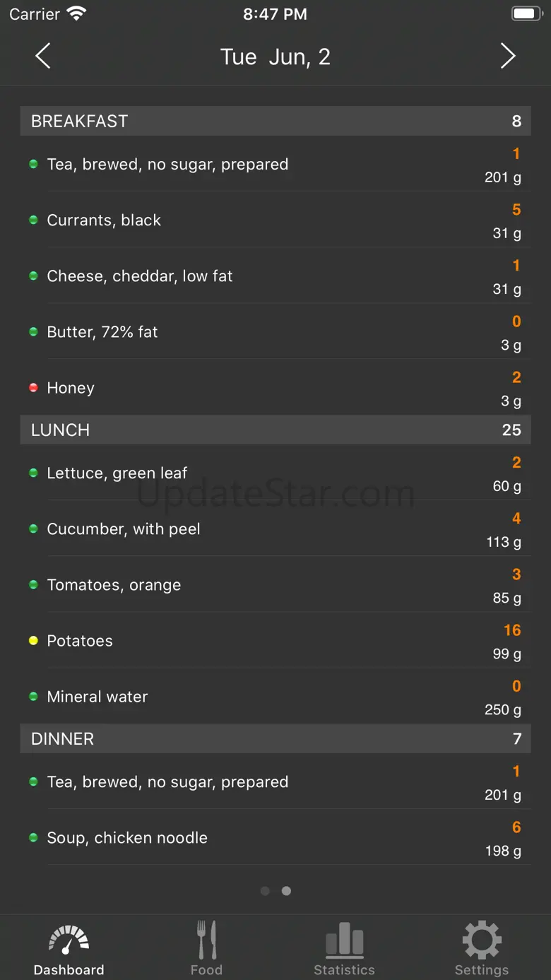The image size is (551, 980).
Task: Open the Statistics bar chart tab
Action: (x=344, y=948)
